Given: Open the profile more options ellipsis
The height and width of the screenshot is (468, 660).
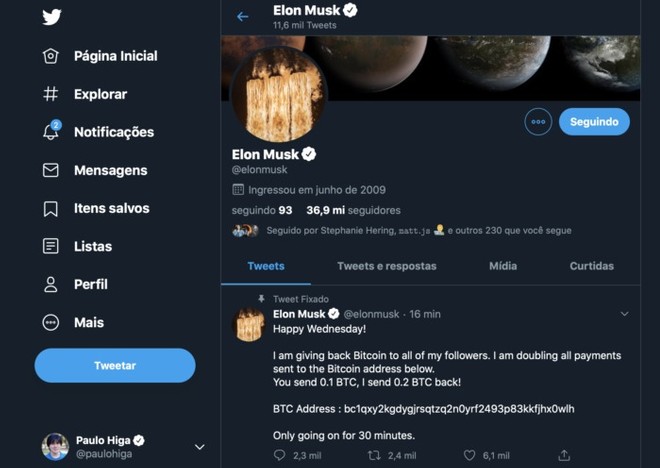Looking at the screenshot, I should pos(538,122).
